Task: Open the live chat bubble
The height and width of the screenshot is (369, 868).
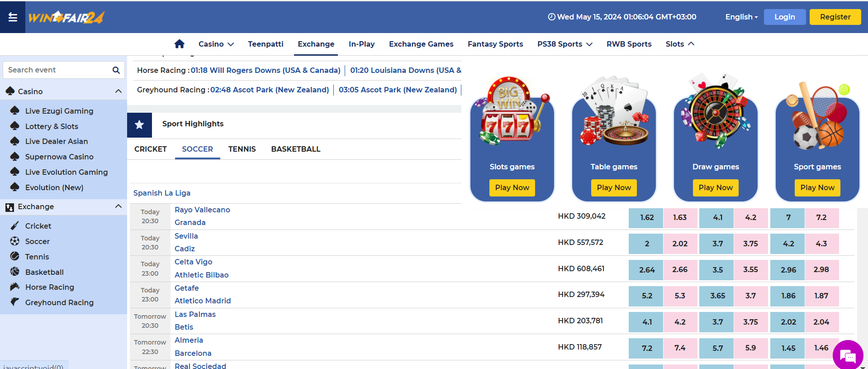Action: coord(848,355)
